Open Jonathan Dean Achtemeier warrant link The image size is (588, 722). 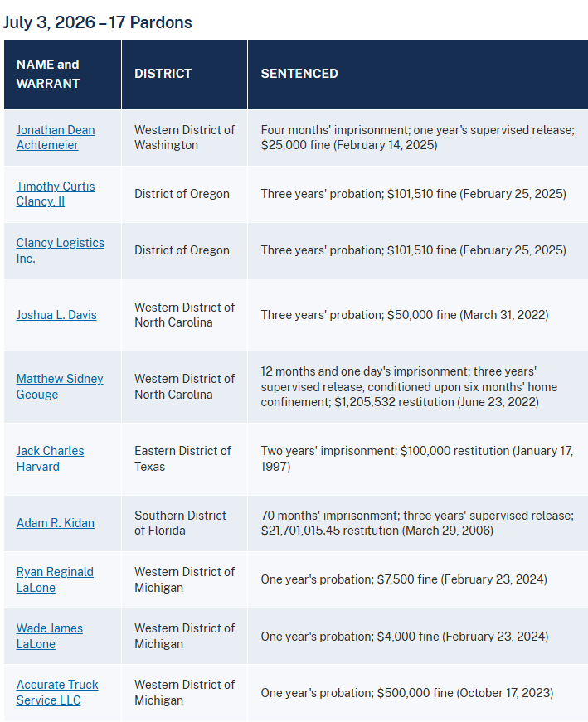(56, 138)
